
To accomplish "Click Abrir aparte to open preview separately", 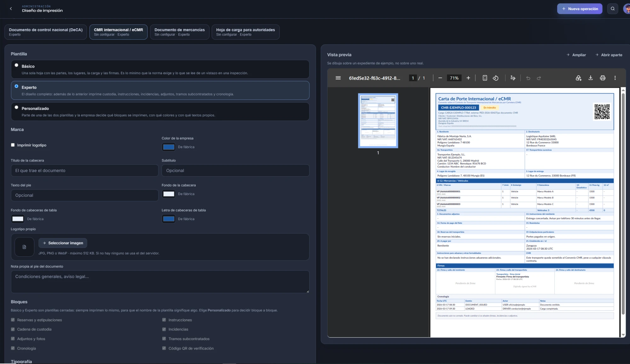I will tap(609, 55).
